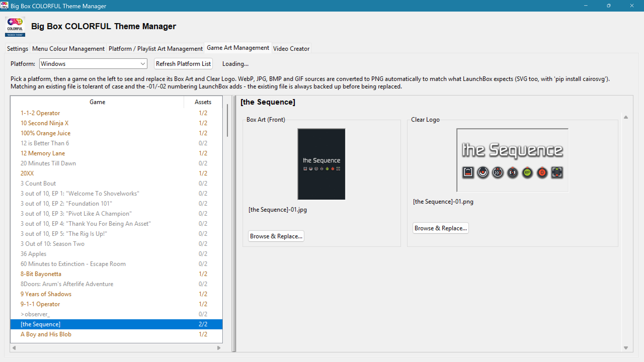Click the game list right scroll arrow
The height and width of the screenshot is (362, 644).
[219, 348]
